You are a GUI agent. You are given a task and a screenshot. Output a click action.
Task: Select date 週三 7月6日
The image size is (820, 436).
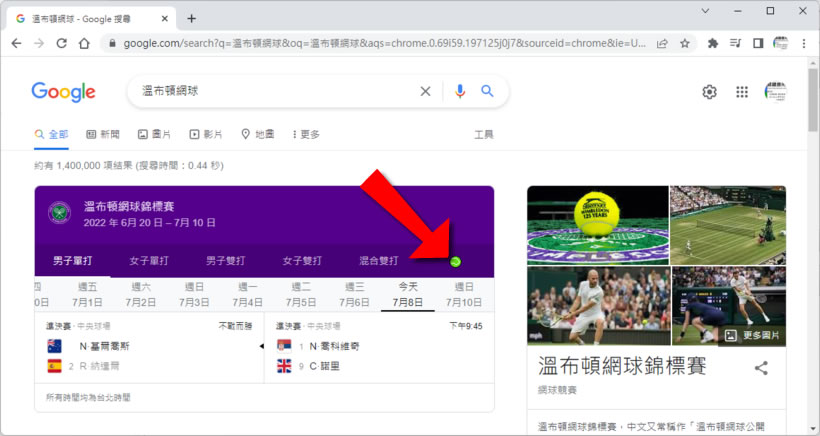pyautogui.click(x=354, y=294)
